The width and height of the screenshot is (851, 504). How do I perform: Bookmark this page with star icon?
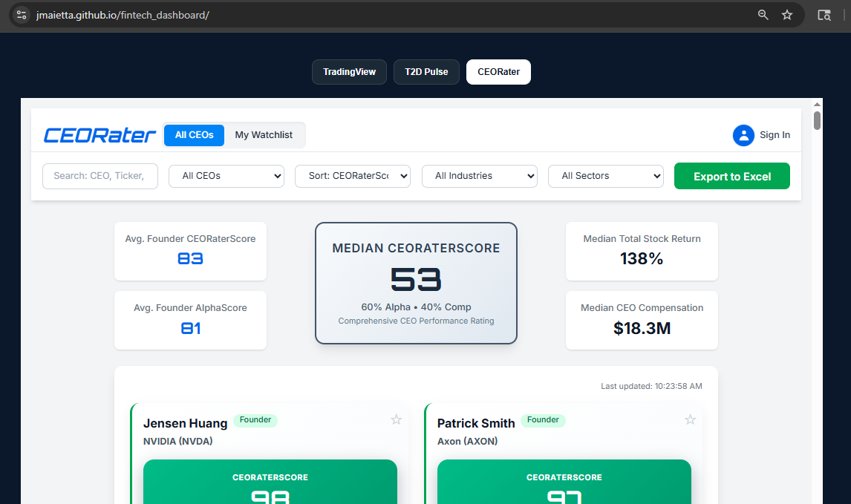point(787,15)
